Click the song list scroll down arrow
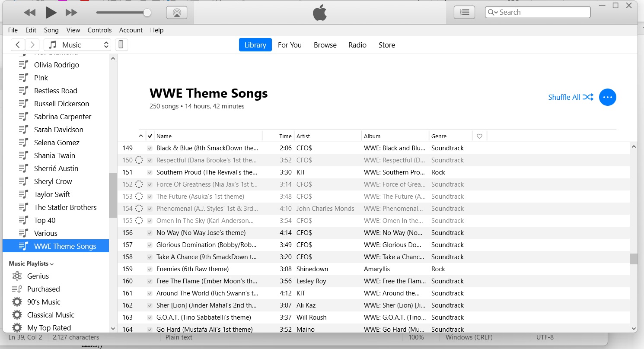 coord(634,329)
